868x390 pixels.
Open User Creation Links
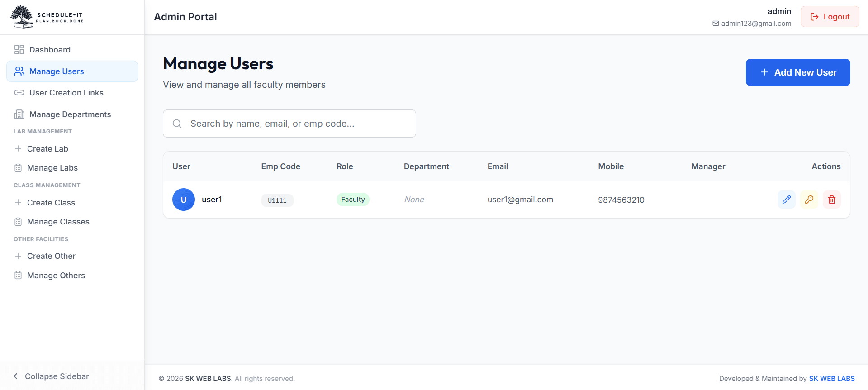72,93
